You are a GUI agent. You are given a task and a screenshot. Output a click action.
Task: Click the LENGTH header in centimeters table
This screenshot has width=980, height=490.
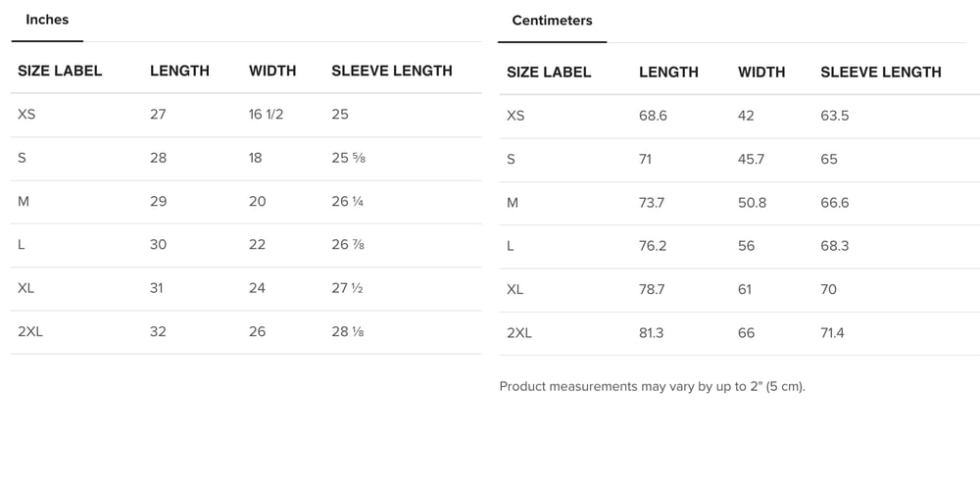pyautogui.click(x=668, y=72)
